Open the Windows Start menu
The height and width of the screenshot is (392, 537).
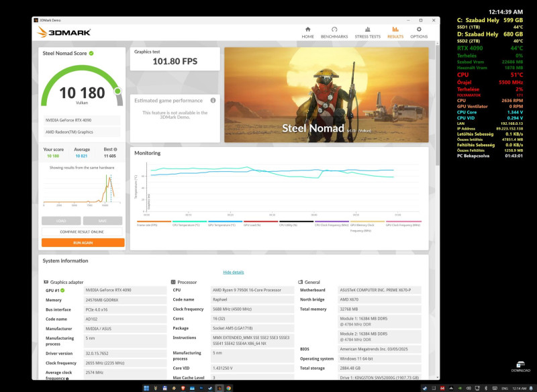pyautogui.click(x=146, y=388)
